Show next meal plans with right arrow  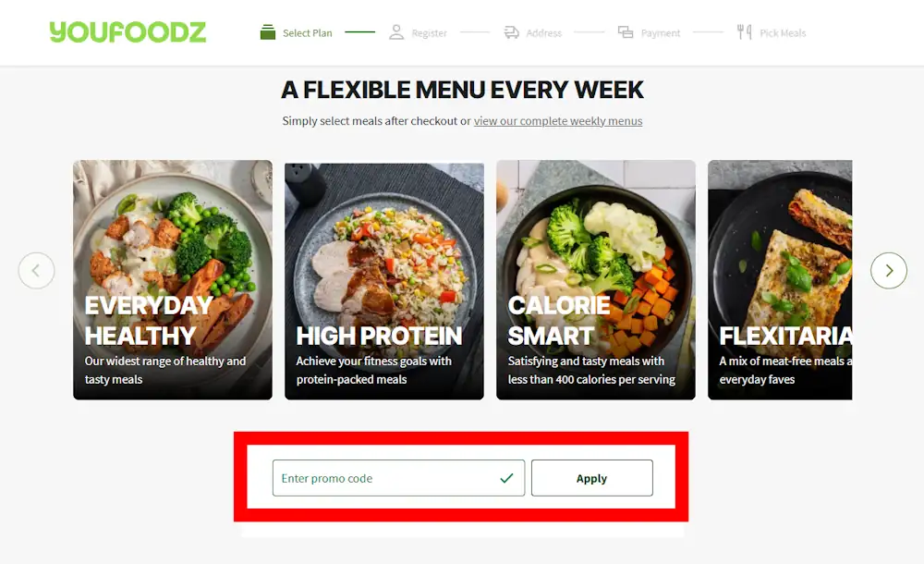click(889, 271)
